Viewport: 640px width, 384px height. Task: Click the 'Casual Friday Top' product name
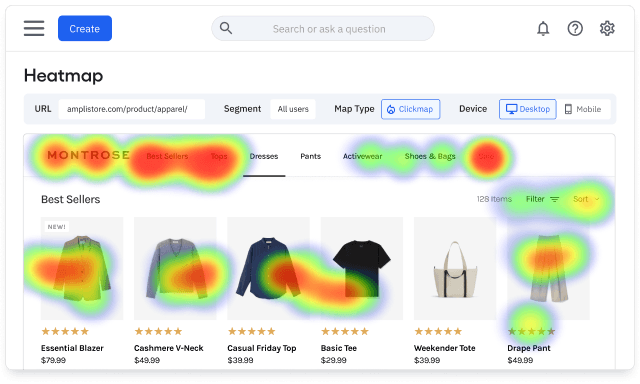(262, 348)
